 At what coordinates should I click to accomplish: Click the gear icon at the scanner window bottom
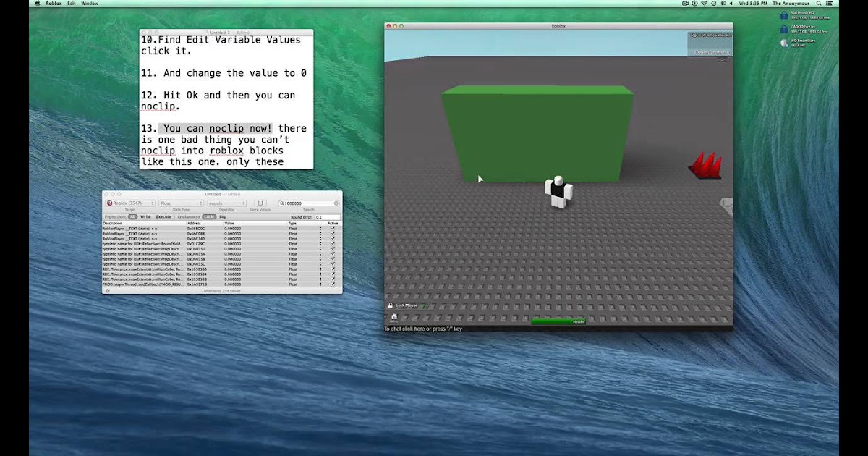(107, 290)
